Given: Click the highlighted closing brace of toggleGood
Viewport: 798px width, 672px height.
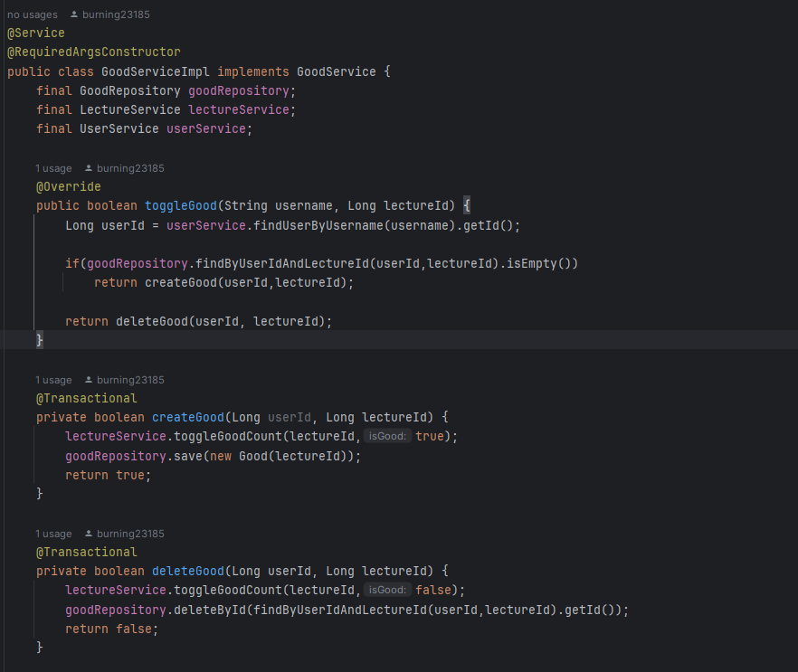Looking at the screenshot, I should point(39,340).
